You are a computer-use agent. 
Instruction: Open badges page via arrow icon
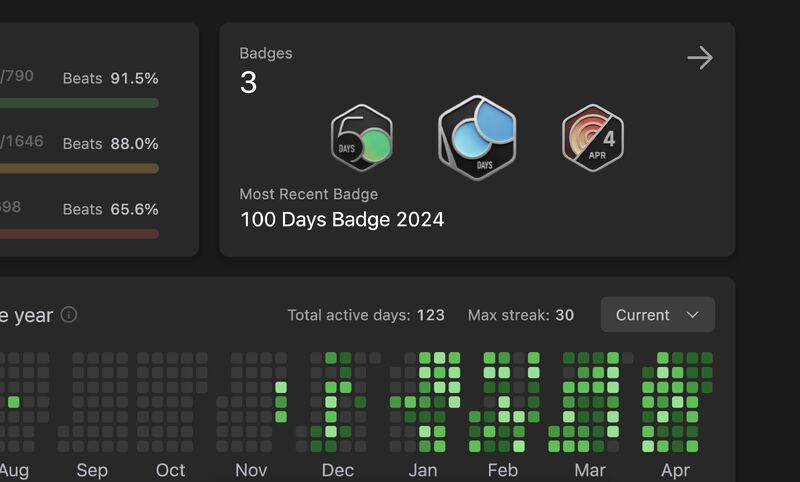click(699, 58)
